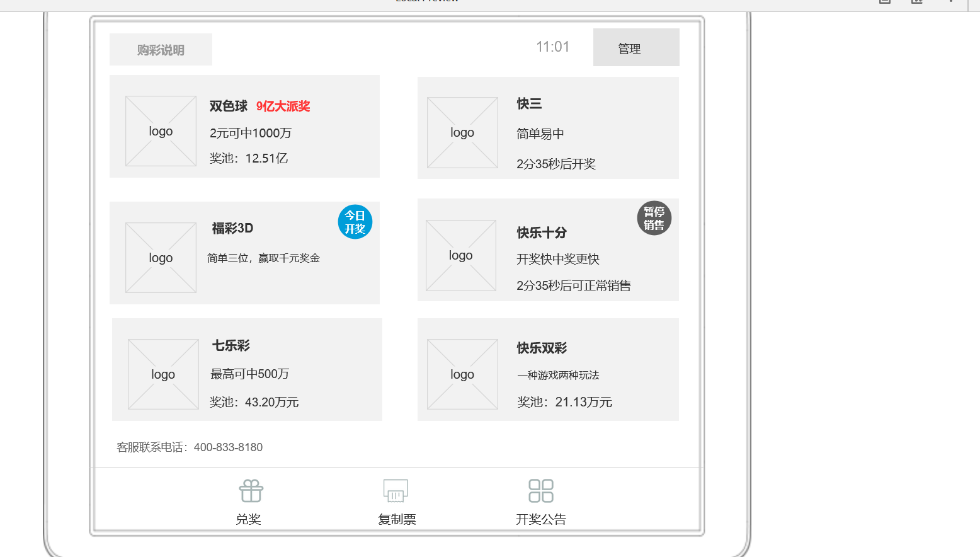980x557 pixels.
Task: Click the 双色球 title
Action: click(229, 106)
